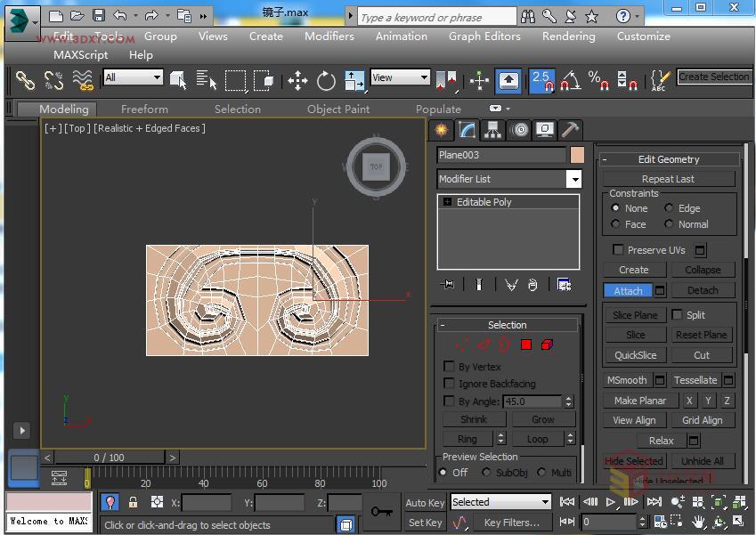Switch to the Freeform ribbon tab

click(143, 109)
